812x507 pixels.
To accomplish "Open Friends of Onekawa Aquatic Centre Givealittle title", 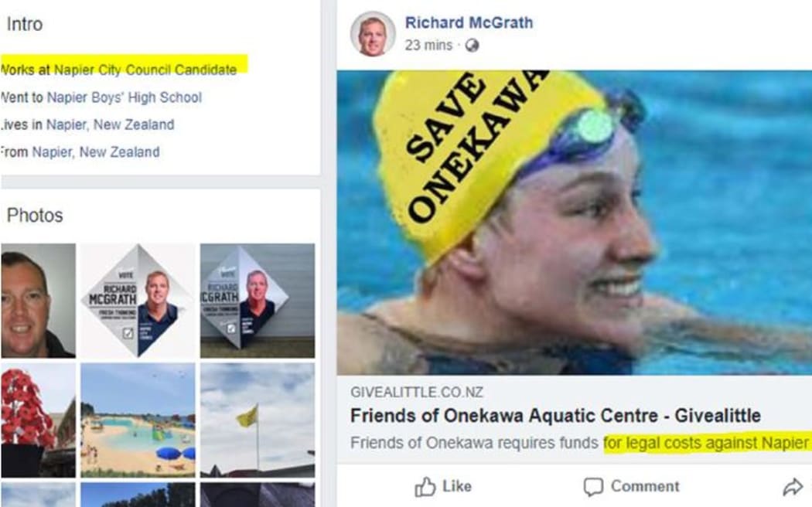I will coord(556,416).
